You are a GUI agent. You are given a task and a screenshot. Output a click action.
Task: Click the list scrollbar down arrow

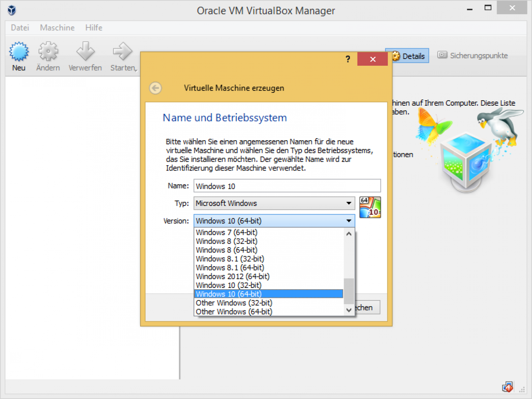click(x=349, y=310)
